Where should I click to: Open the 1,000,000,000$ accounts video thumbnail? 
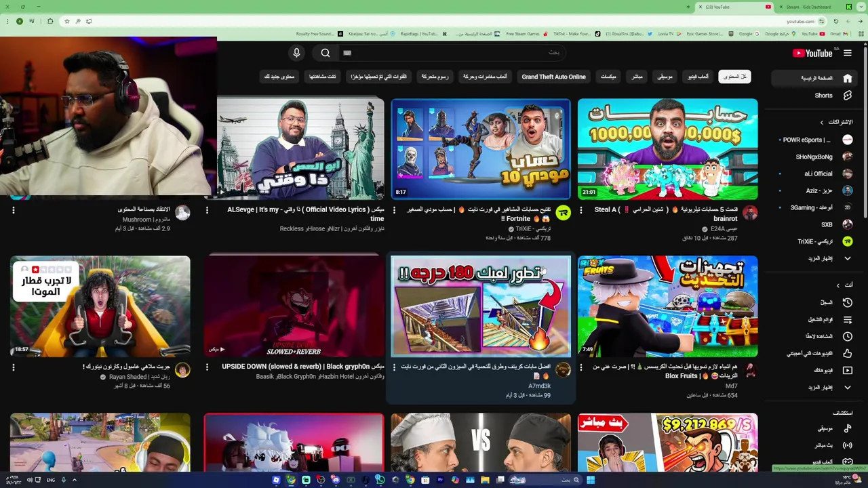(x=667, y=149)
